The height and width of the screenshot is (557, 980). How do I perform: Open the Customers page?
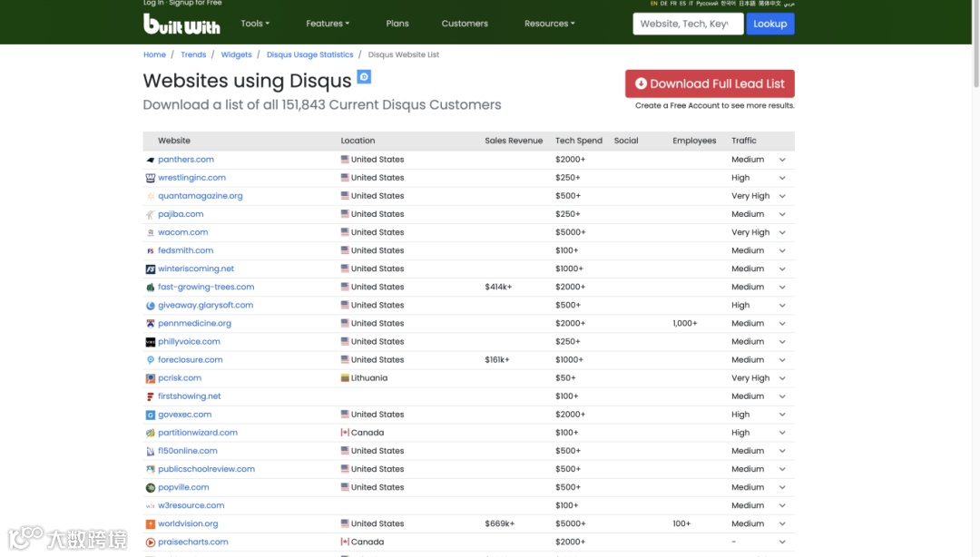click(x=465, y=23)
